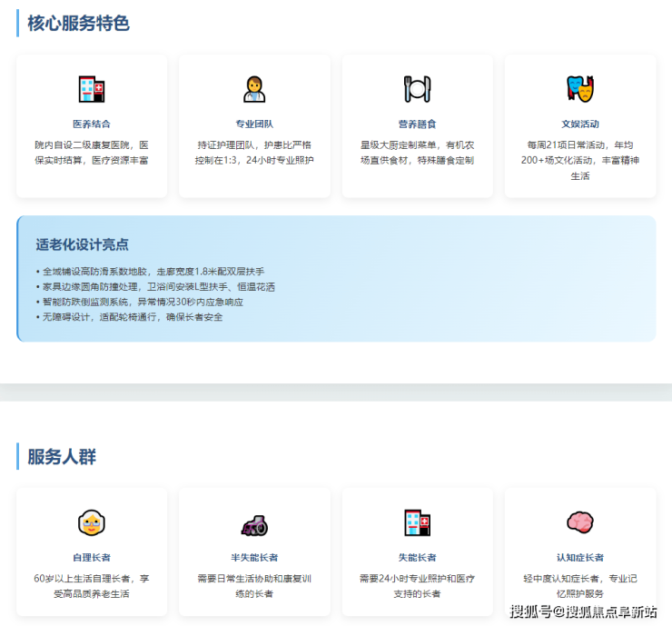Screen dimensions: 672x626
Task: Click the 适老化设计亮点 panel heading
Action: click(x=82, y=244)
